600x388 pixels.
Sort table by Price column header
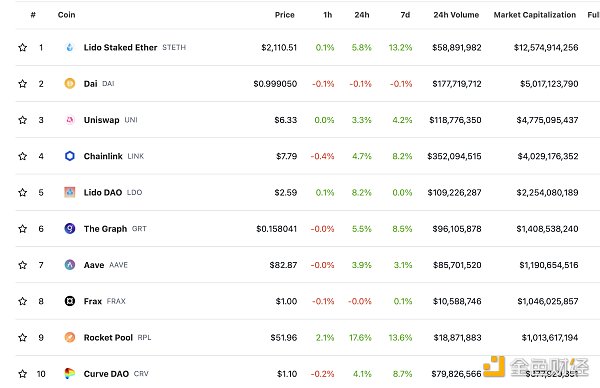284,15
